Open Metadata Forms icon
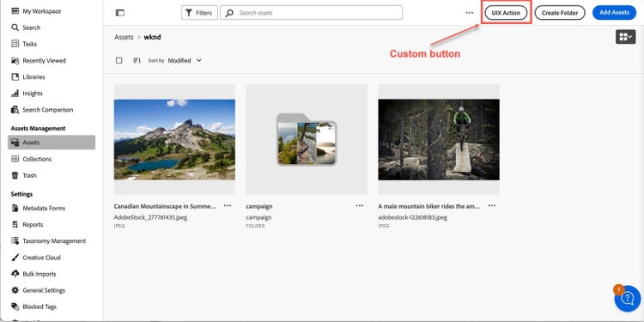 tap(15, 209)
